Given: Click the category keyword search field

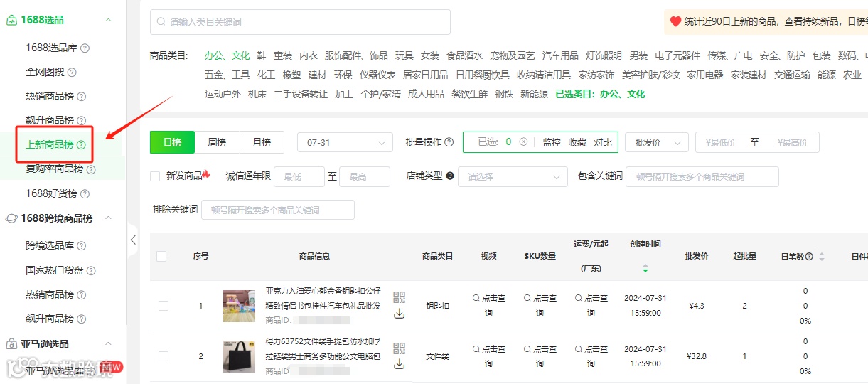Looking at the screenshot, I should click(x=300, y=22).
